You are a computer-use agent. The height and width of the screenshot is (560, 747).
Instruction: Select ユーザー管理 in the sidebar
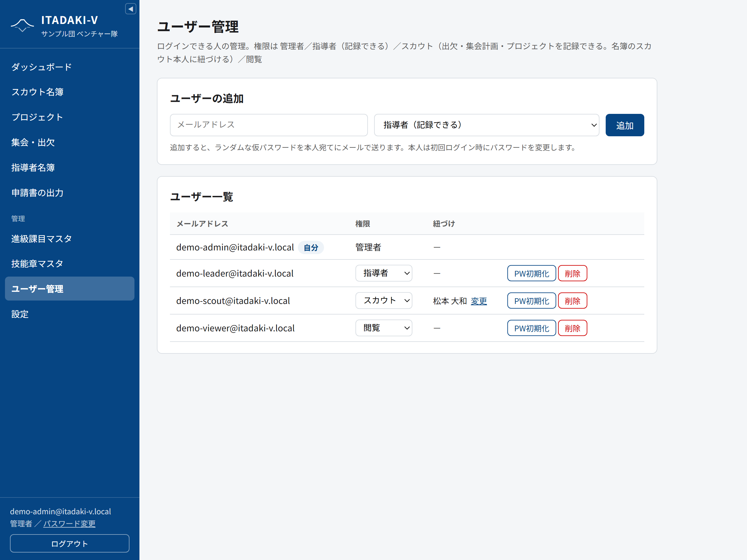[70, 289]
